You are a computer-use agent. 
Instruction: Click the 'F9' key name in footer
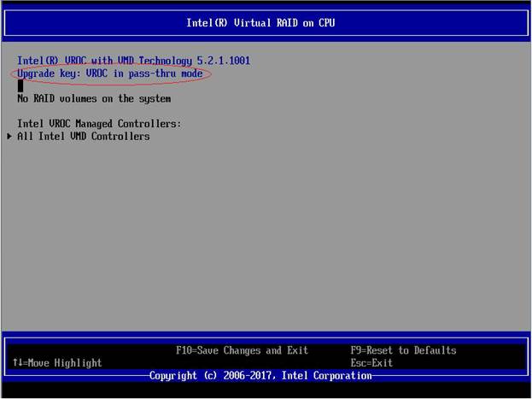pyautogui.click(x=357, y=350)
